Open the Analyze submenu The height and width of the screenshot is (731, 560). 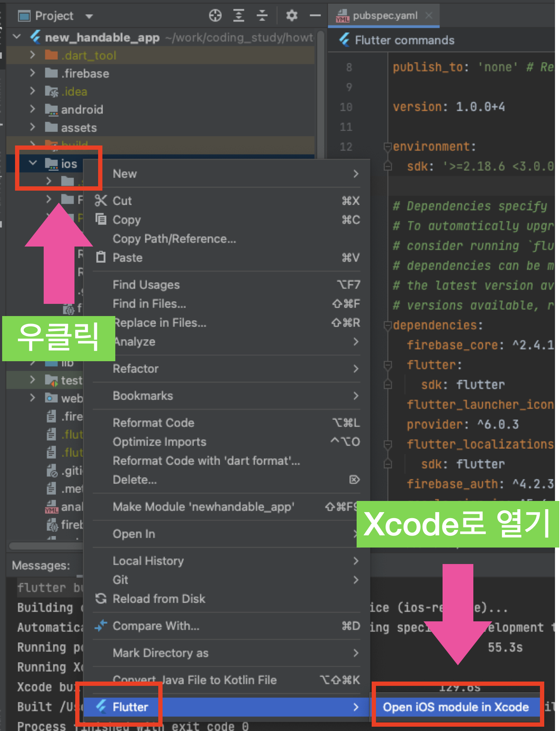226,341
